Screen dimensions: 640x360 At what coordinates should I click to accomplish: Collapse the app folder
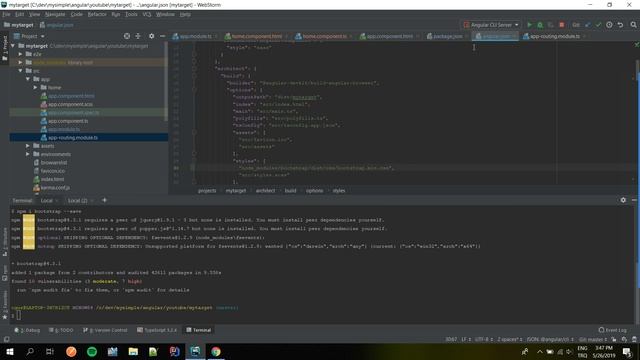click(28, 79)
